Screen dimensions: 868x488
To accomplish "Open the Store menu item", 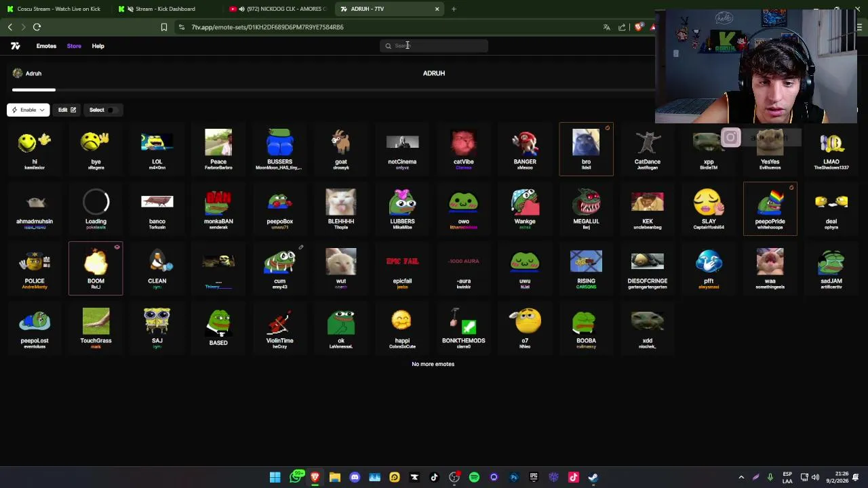I will [x=74, y=46].
